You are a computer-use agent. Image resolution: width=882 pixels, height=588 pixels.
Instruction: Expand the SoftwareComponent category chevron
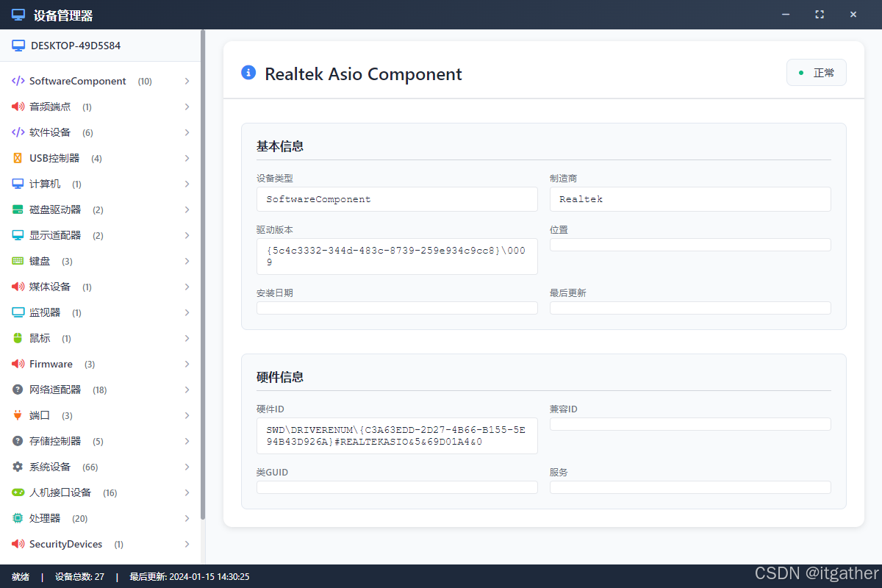[x=187, y=81]
